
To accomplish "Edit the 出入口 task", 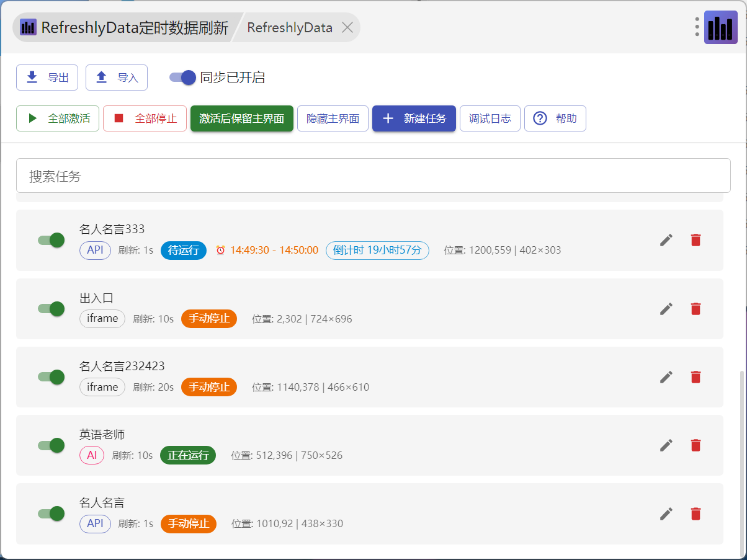I will 666,308.
